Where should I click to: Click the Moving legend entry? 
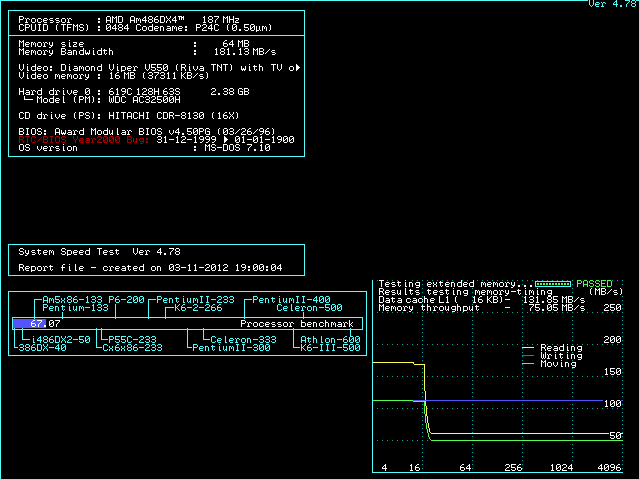[558, 364]
